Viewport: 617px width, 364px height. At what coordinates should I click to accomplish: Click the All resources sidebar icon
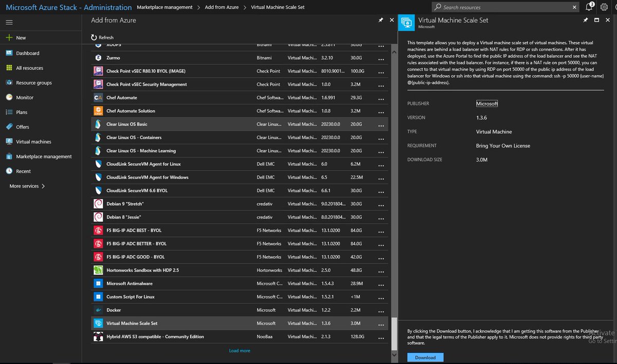[x=10, y=68]
